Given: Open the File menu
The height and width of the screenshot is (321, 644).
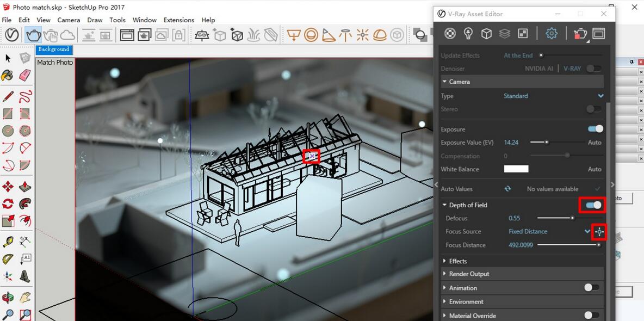Looking at the screenshot, I should coord(7,20).
